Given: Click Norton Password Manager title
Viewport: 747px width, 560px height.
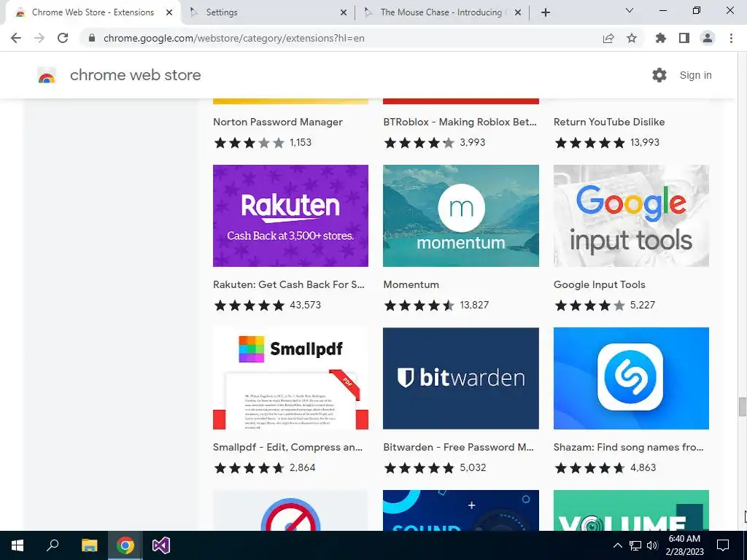Looking at the screenshot, I should 278,122.
